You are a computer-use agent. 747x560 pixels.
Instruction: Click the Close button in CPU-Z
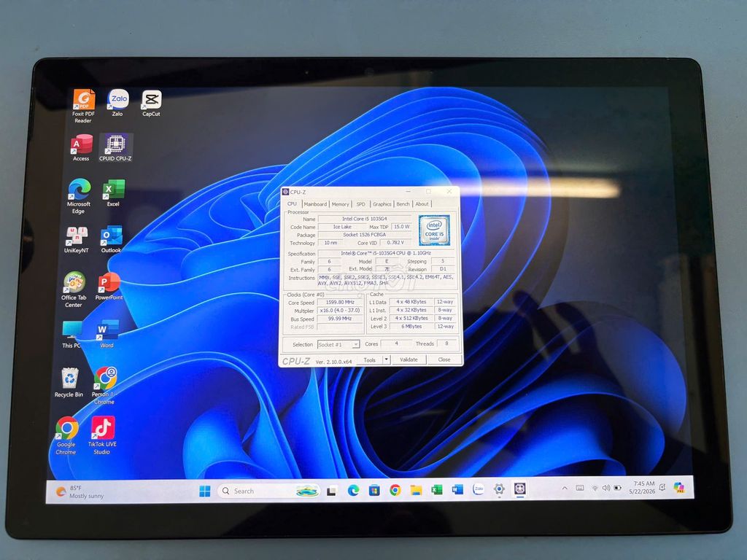point(444,359)
